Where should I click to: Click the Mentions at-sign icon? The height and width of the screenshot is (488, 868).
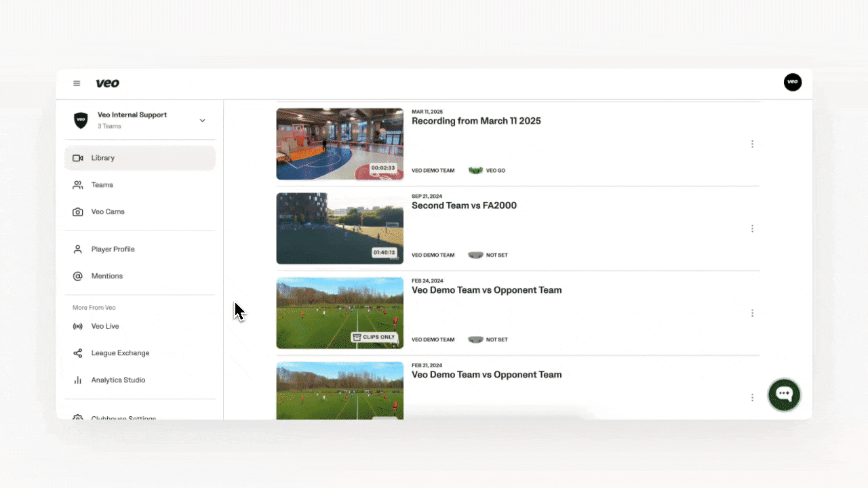[x=78, y=277]
